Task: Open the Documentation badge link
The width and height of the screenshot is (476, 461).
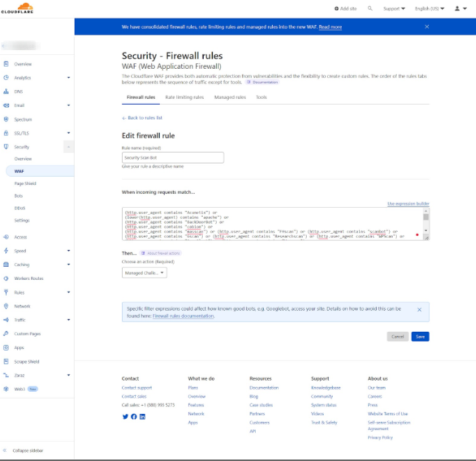Action: click(262, 82)
